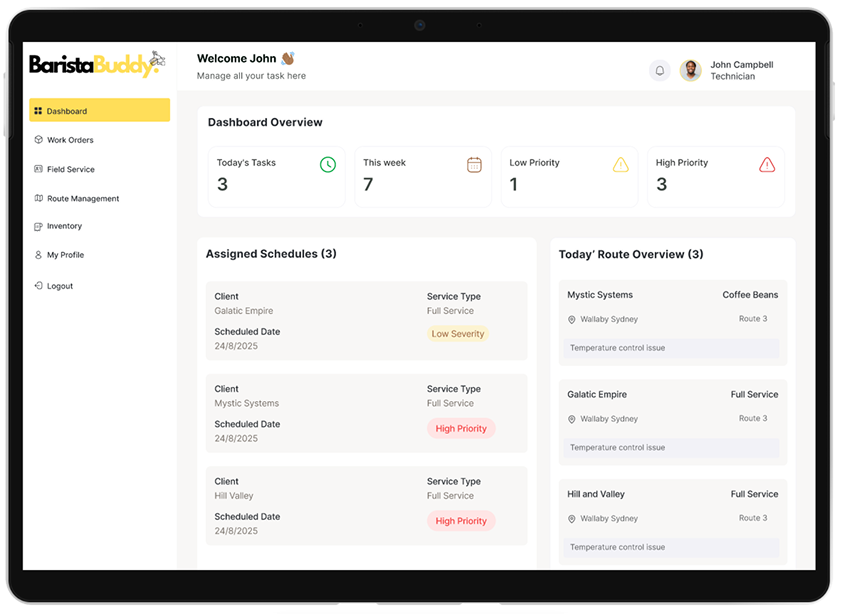Select the Hill Valley assigned schedule card
This screenshot has height=614, width=849.
click(x=366, y=505)
